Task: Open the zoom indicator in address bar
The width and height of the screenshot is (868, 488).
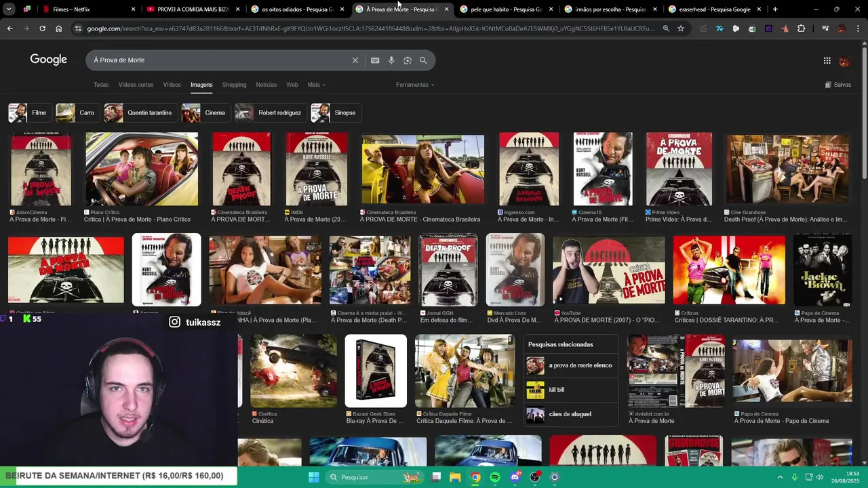Action: click(x=666, y=28)
